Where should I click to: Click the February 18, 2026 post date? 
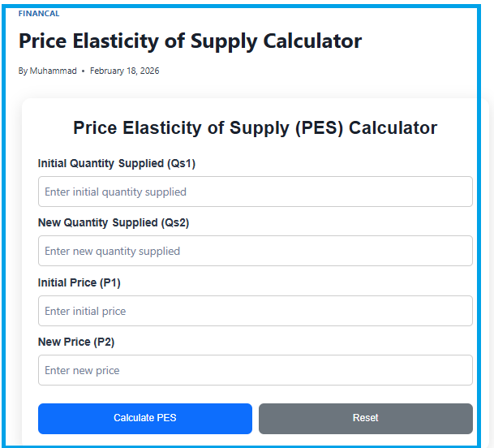click(124, 71)
